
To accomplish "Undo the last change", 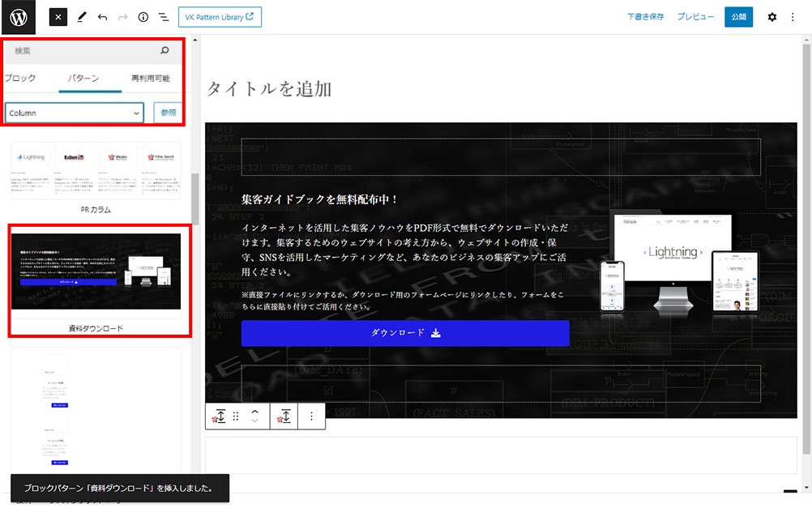I will click(x=103, y=17).
